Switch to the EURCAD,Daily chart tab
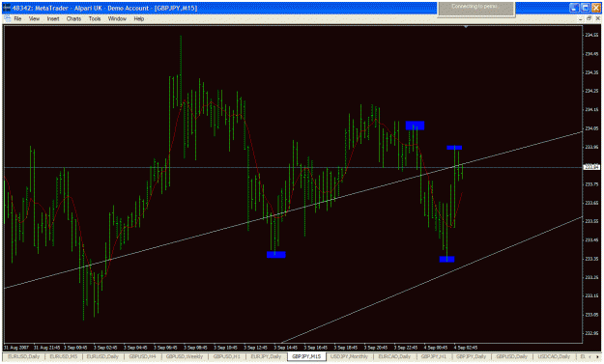 394,356
